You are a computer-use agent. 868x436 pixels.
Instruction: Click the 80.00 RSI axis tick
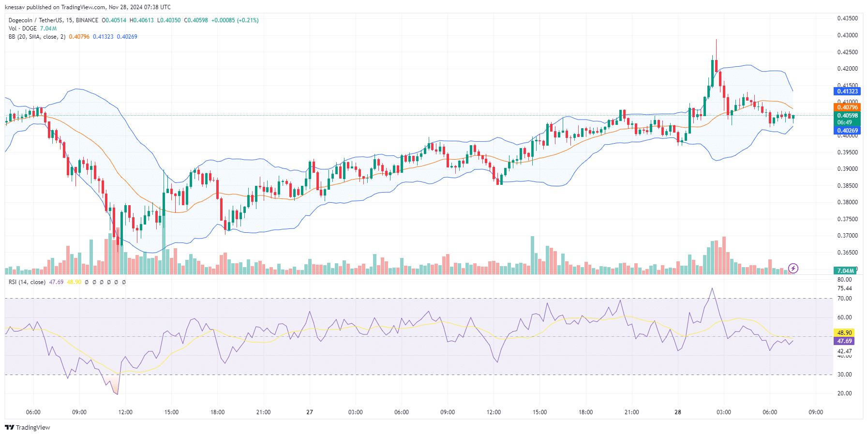click(844, 280)
